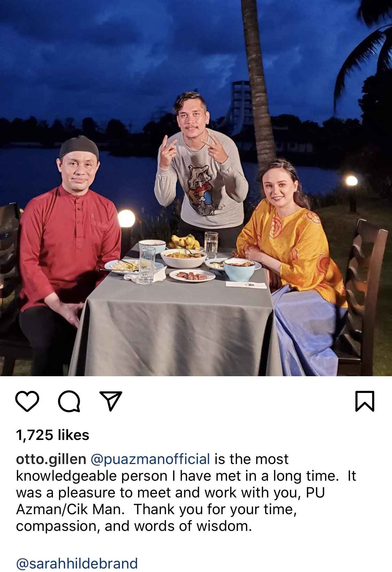Tap the dinner table in the photo
392x572 pixels.
174,320
